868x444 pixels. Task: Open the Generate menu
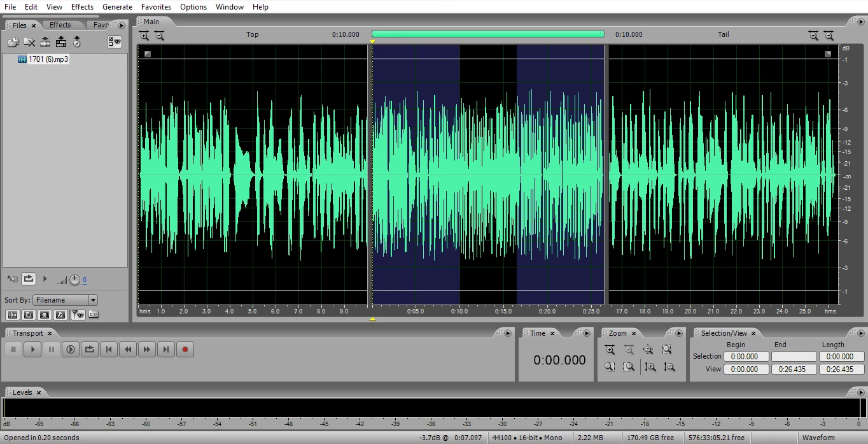(x=118, y=7)
